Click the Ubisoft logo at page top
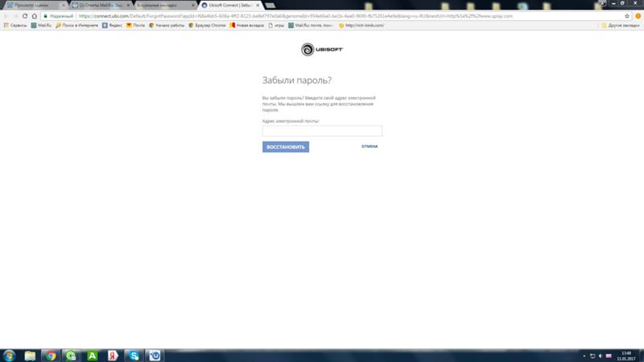Viewport: 644px width, 362px height. pyautogui.click(x=321, y=50)
